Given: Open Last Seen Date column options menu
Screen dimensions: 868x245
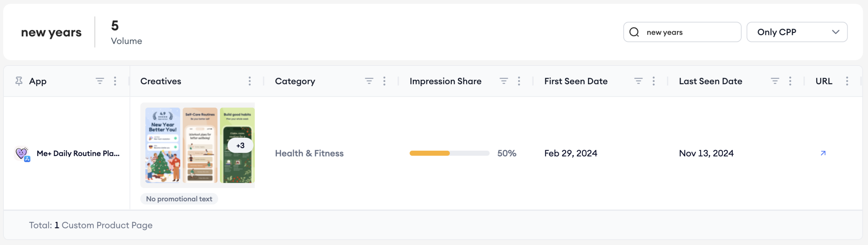Looking at the screenshot, I should (790, 81).
